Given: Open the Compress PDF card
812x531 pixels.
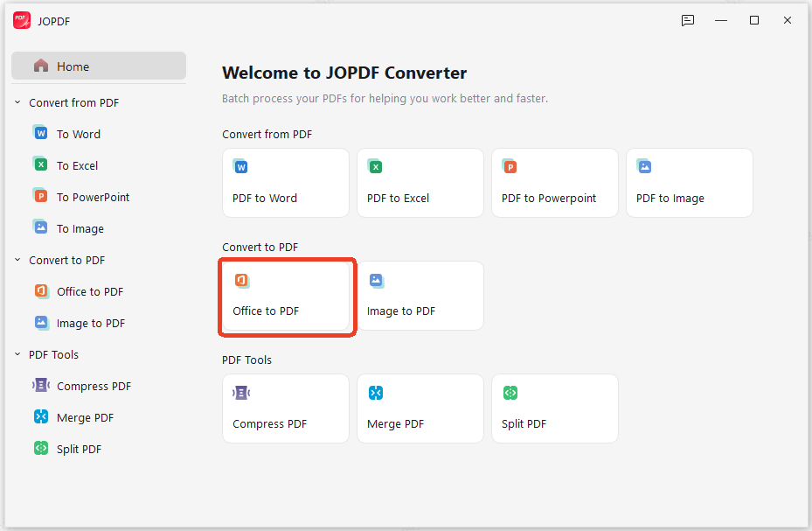Looking at the screenshot, I should point(286,409).
